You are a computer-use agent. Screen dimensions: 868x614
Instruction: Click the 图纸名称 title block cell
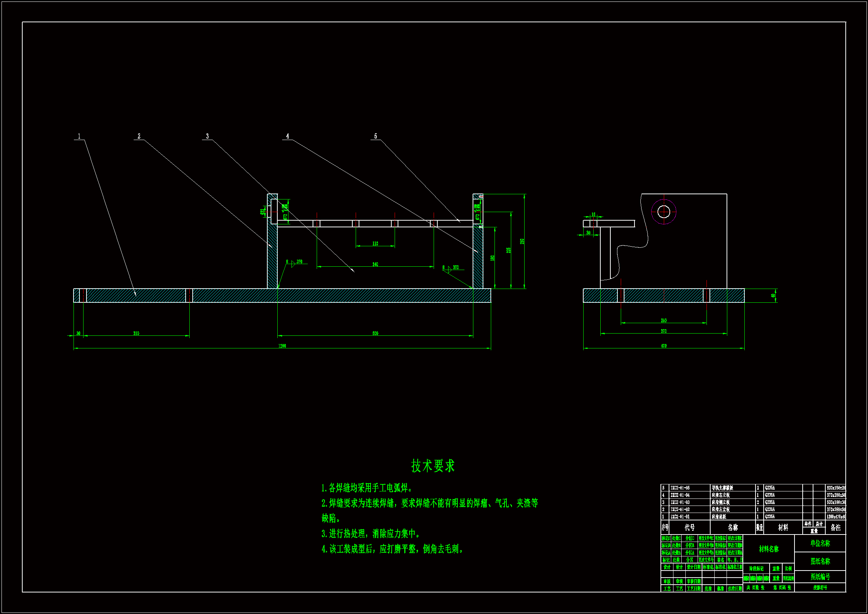(x=820, y=561)
